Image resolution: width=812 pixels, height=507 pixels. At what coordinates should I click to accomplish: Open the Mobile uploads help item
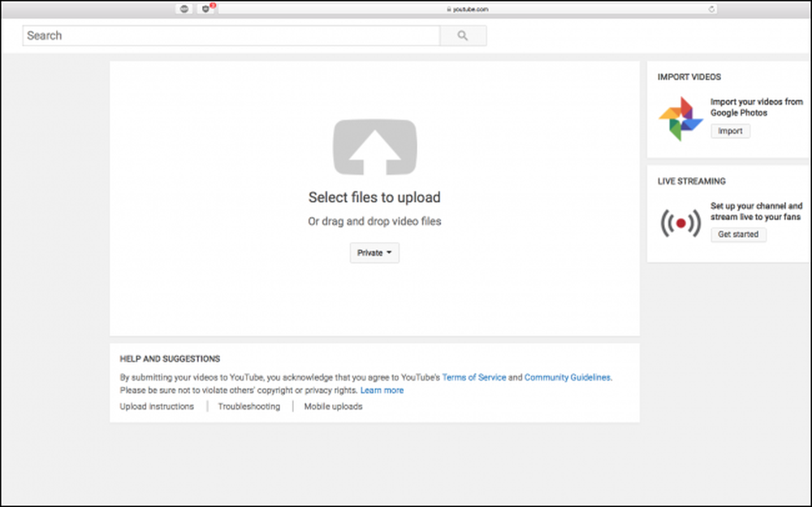[333, 406]
